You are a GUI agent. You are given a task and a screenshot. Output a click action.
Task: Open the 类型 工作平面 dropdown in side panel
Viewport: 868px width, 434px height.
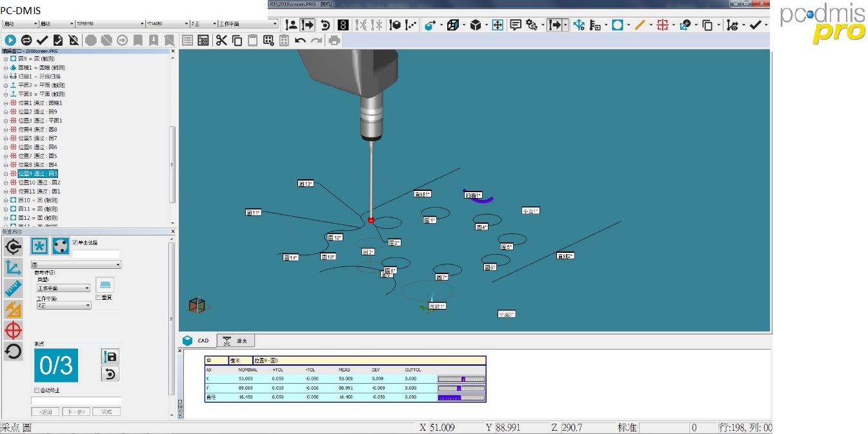(64, 288)
